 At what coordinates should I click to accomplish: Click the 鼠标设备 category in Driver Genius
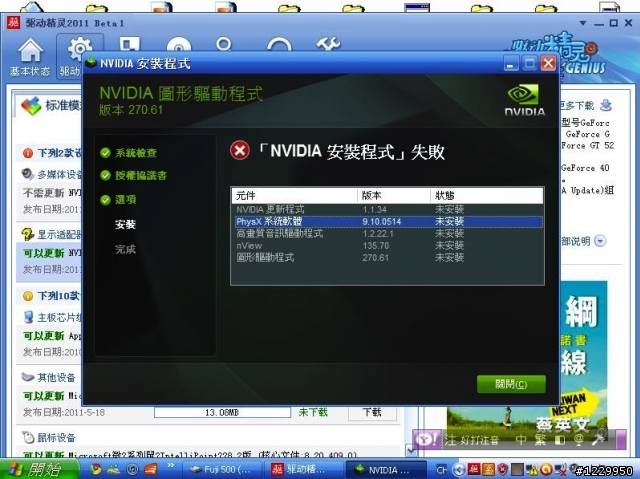56,438
